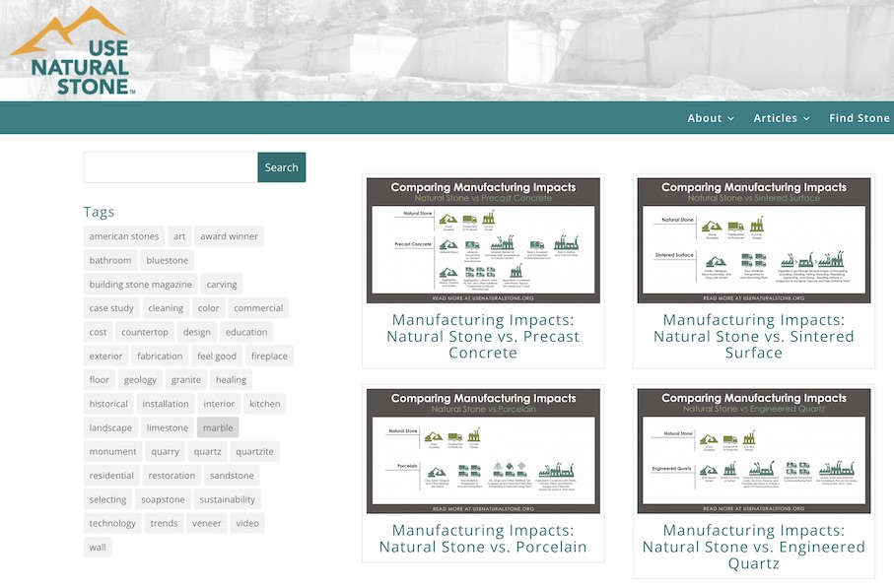The height and width of the screenshot is (588, 894).
Task: Filter by the case study tag
Action: 111,308
